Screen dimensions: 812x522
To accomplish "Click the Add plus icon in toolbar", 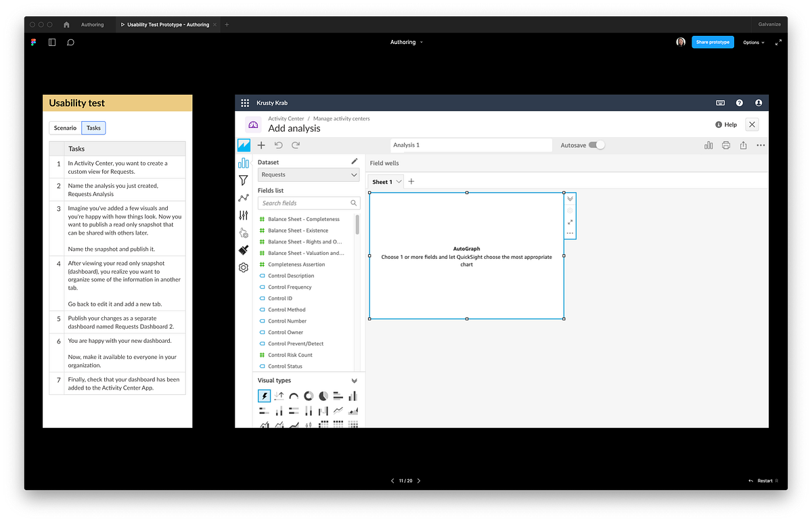I will (261, 145).
